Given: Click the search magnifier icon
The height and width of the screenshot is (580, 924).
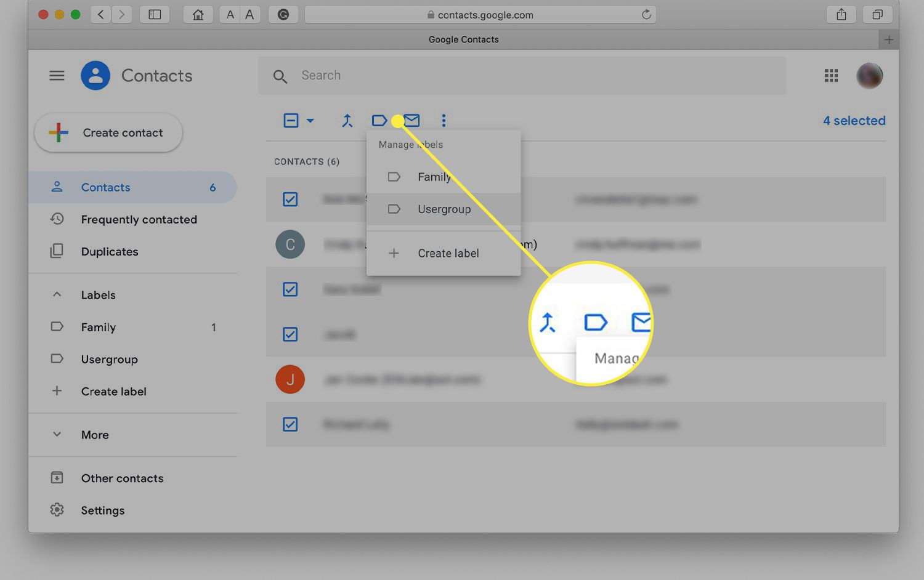Looking at the screenshot, I should 280,76.
